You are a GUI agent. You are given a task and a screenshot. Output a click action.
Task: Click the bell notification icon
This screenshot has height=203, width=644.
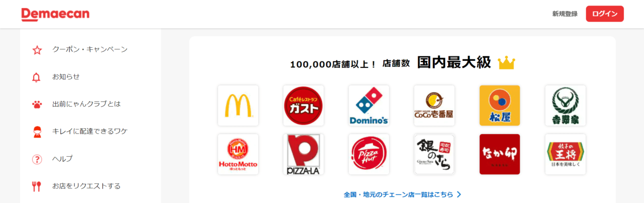36,77
